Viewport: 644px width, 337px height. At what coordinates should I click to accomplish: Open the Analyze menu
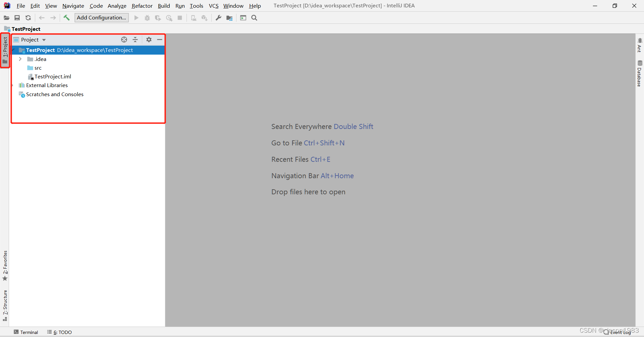[x=117, y=6]
